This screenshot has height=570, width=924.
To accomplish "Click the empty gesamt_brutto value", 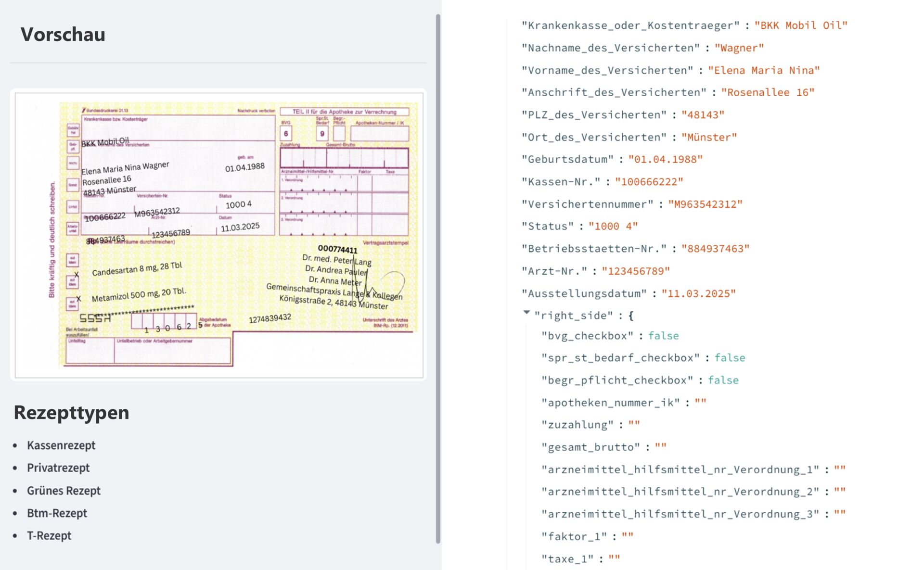I will (x=660, y=447).
